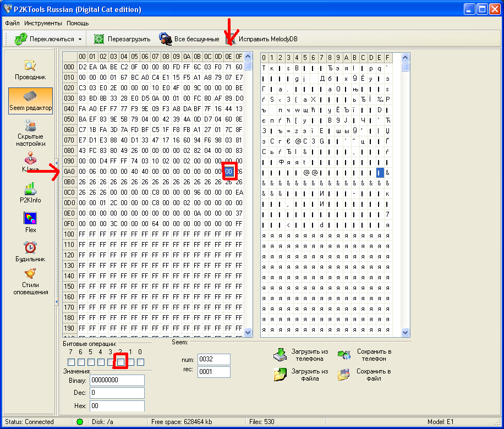The image size is (504, 429).
Task: Click Загрузить из телефона load icon
Action: tap(280, 354)
